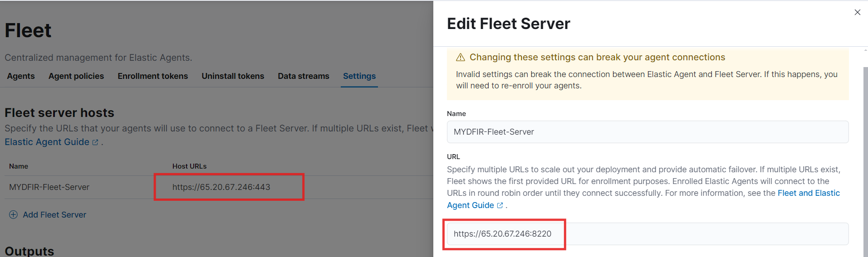Open the Elastic Agent Guide link
868x257 pixels.
pyautogui.click(x=47, y=142)
